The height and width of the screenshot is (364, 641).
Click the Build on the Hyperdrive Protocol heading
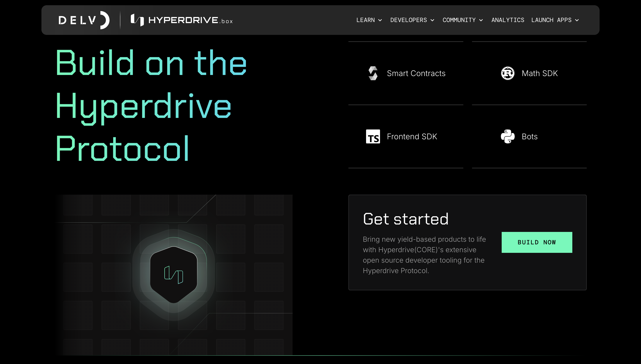(151, 105)
